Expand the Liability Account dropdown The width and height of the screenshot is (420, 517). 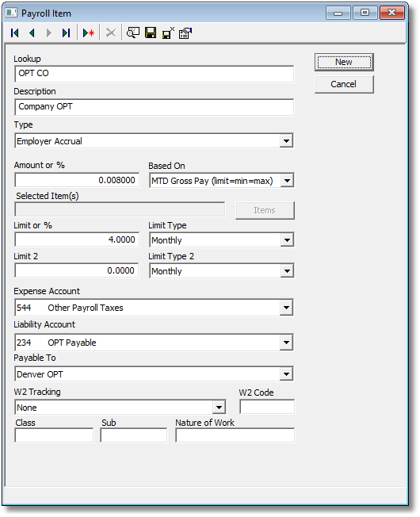(286, 343)
